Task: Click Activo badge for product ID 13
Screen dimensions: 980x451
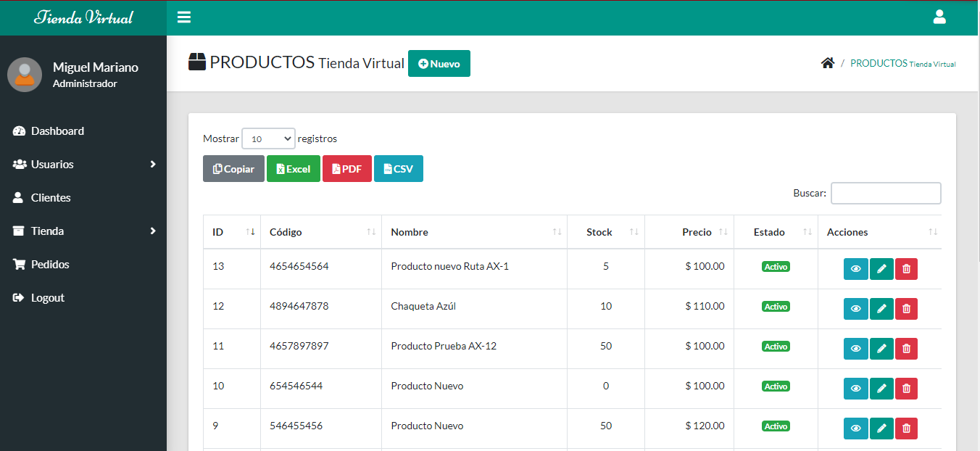Action: (776, 267)
